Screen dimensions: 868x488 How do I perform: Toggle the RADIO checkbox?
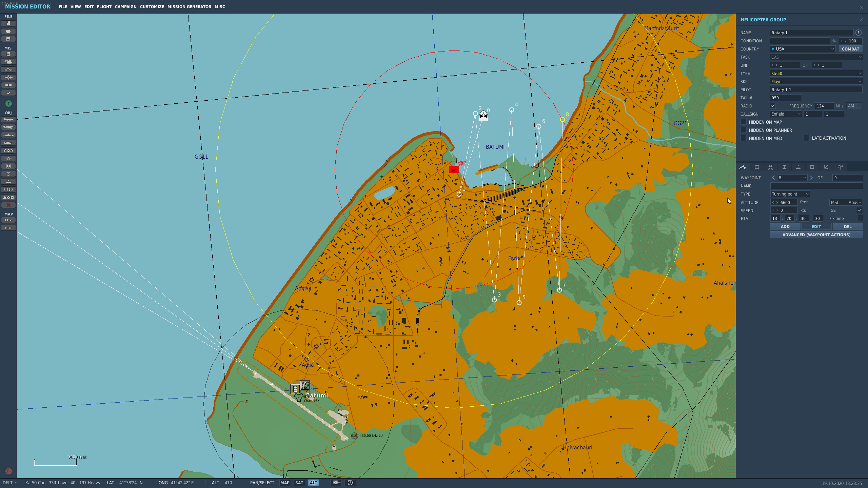click(x=773, y=106)
